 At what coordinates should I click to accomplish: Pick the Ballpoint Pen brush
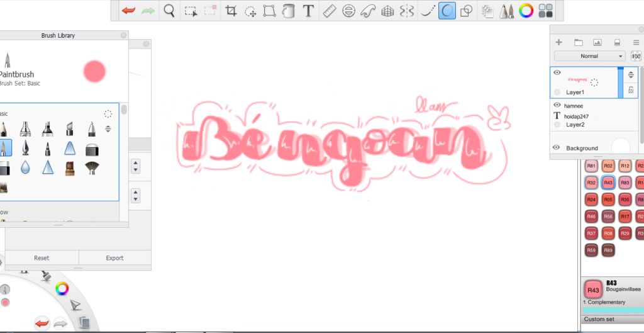[x=92, y=129]
